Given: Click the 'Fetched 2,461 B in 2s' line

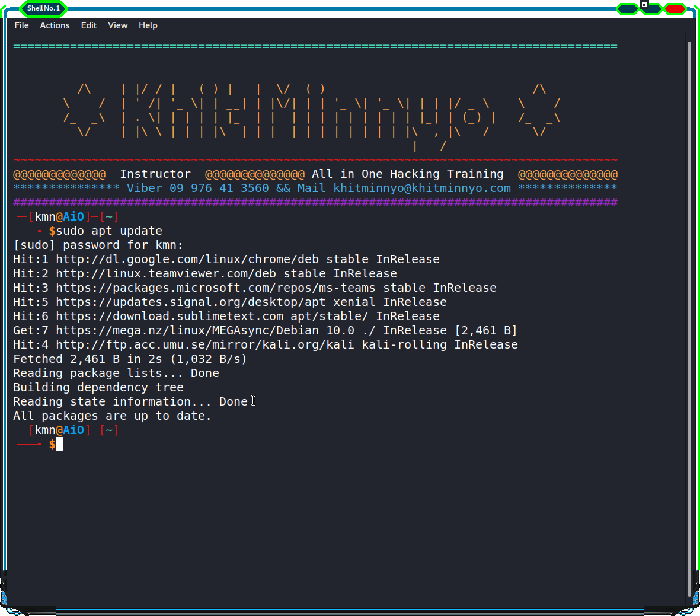Looking at the screenshot, I should [130, 359].
